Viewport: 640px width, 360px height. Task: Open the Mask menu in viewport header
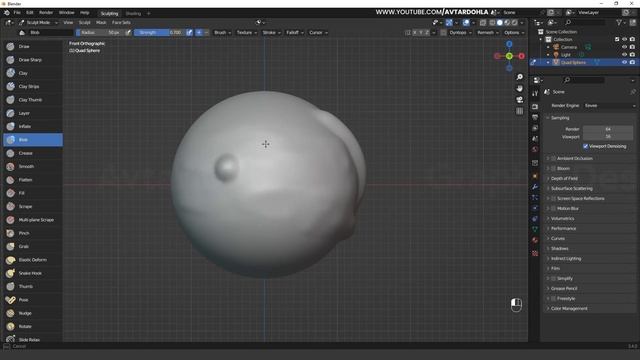point(101,22)
